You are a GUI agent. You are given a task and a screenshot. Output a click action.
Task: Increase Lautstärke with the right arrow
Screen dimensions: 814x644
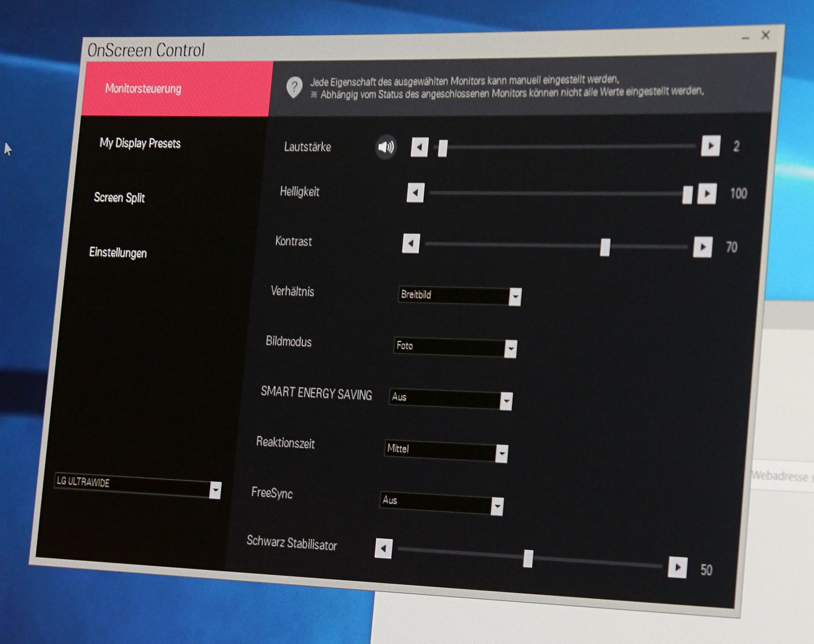click(x=710, y=146)
